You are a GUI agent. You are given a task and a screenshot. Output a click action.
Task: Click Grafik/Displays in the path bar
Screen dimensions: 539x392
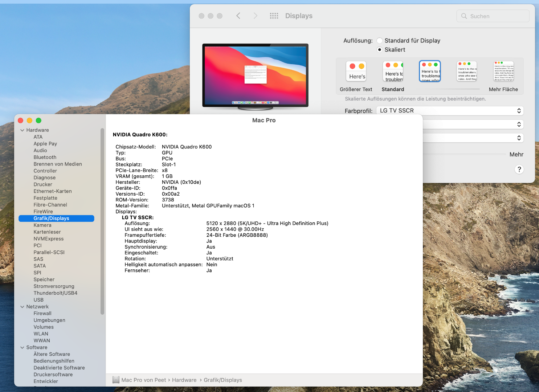click(x=223, y=380)
